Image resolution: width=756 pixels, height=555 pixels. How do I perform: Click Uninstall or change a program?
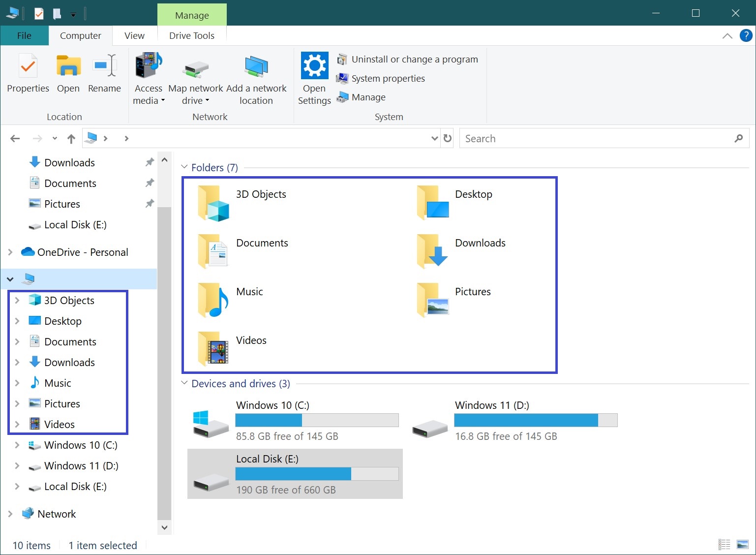tap(414, 60)
